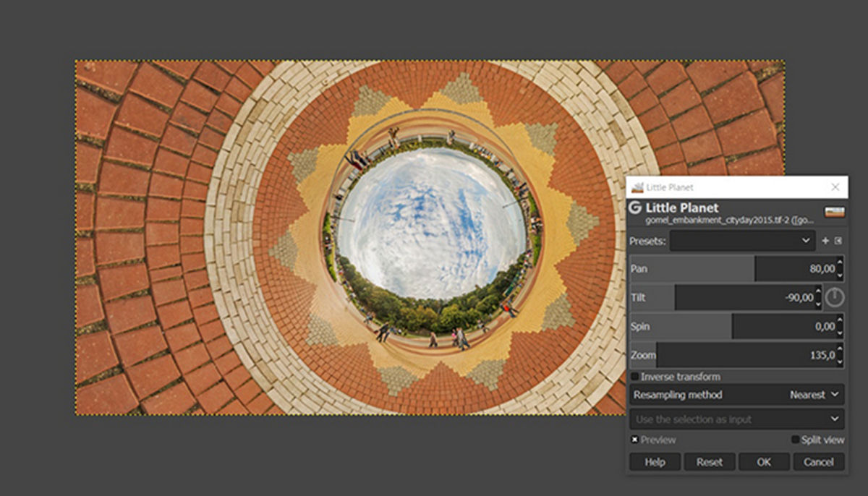Confirm the filter with OK
868x496 pixels.
point(764,462)
